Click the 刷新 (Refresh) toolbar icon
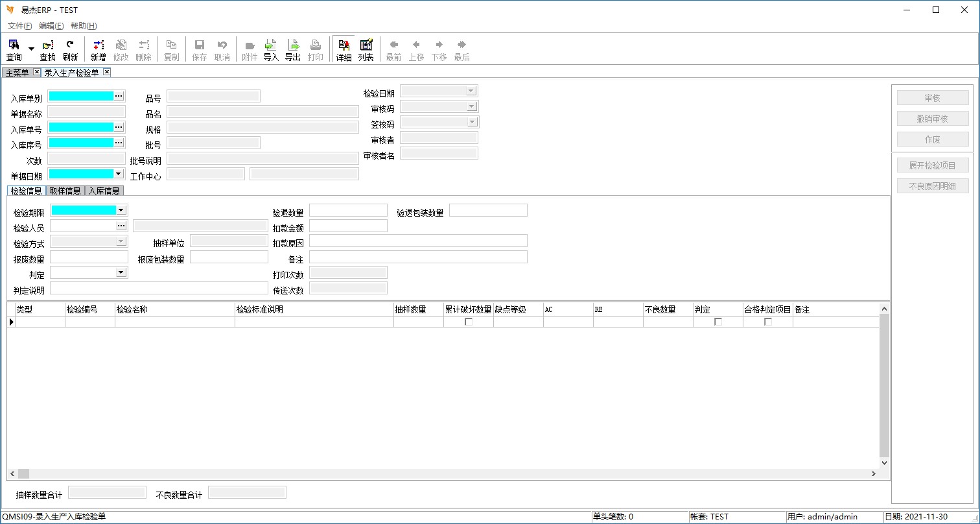 coord(70,49)
